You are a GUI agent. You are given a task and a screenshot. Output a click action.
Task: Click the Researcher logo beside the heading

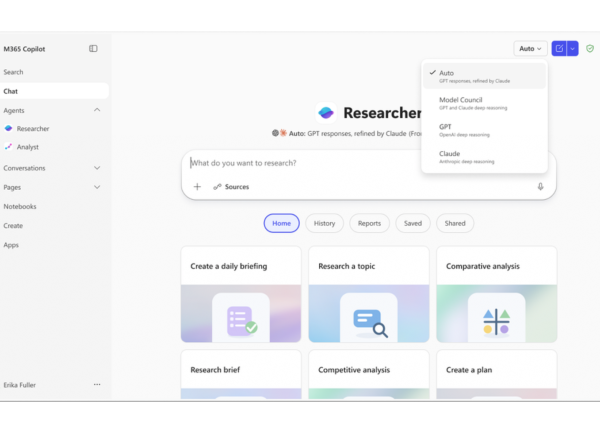pos(326,113)
